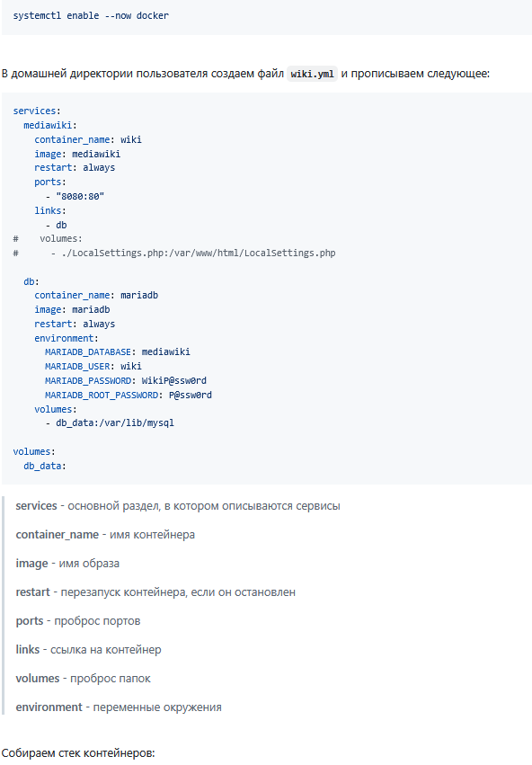
Task: Click the bold container_name definition term
Action: (x=57, y=535)
